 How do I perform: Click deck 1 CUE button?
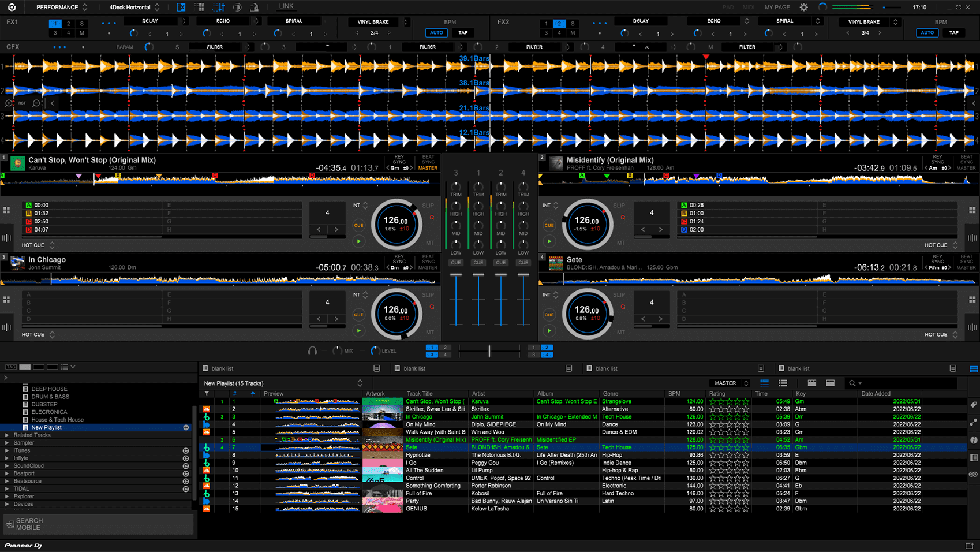[358, 225]
